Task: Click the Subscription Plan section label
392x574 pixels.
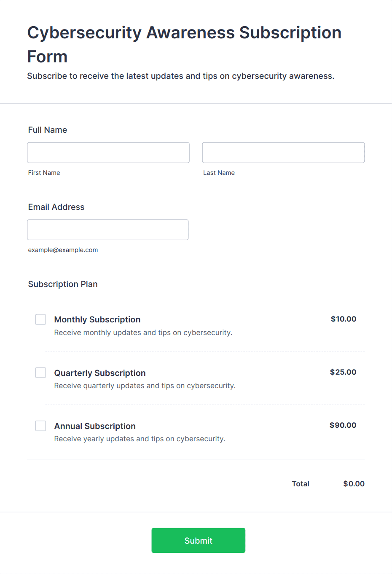Action: click(x=63, y=284)
